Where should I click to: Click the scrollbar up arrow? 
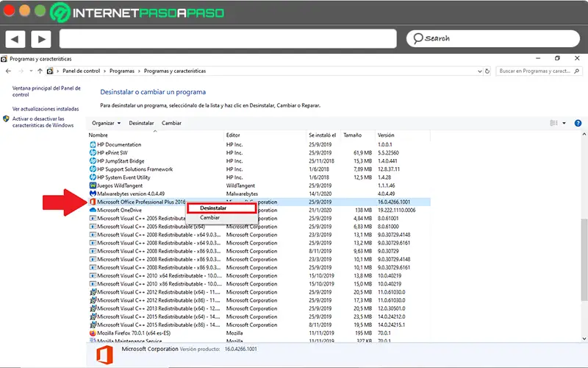[x=584, y=135]
